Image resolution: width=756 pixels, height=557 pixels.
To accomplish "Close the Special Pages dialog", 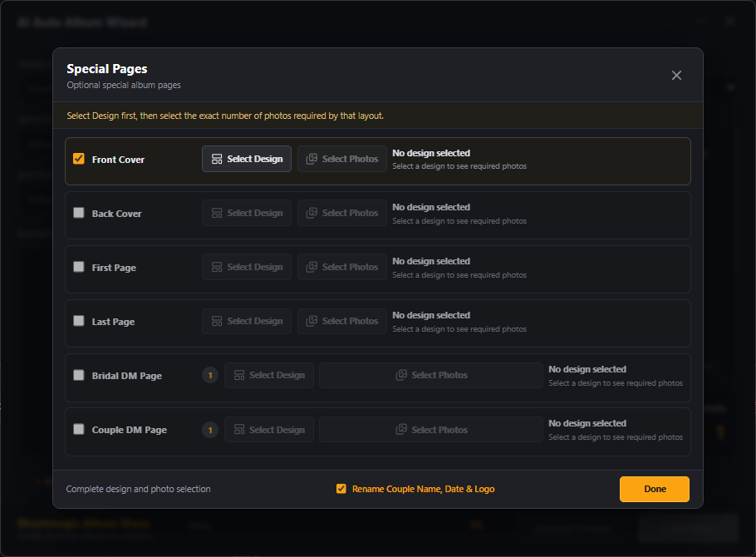I will tap(676, 76).
